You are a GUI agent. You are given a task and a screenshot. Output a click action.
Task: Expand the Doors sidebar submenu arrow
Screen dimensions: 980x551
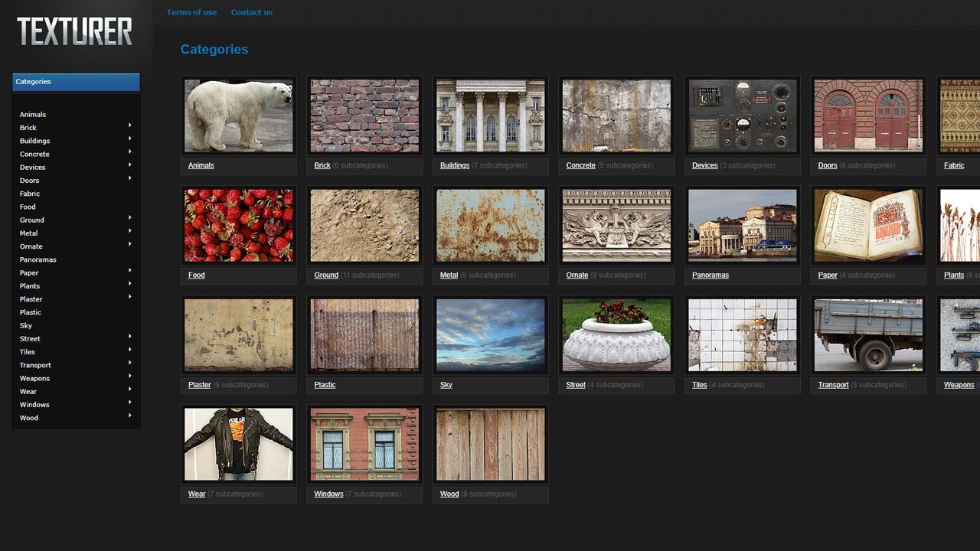(x=130, y=178)
